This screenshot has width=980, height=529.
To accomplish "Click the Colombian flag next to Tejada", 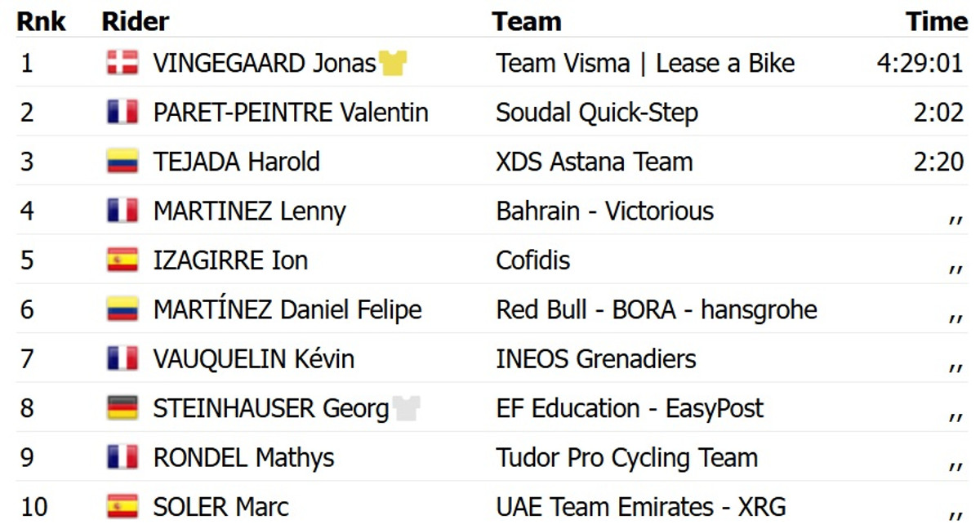I will (122, 162).
